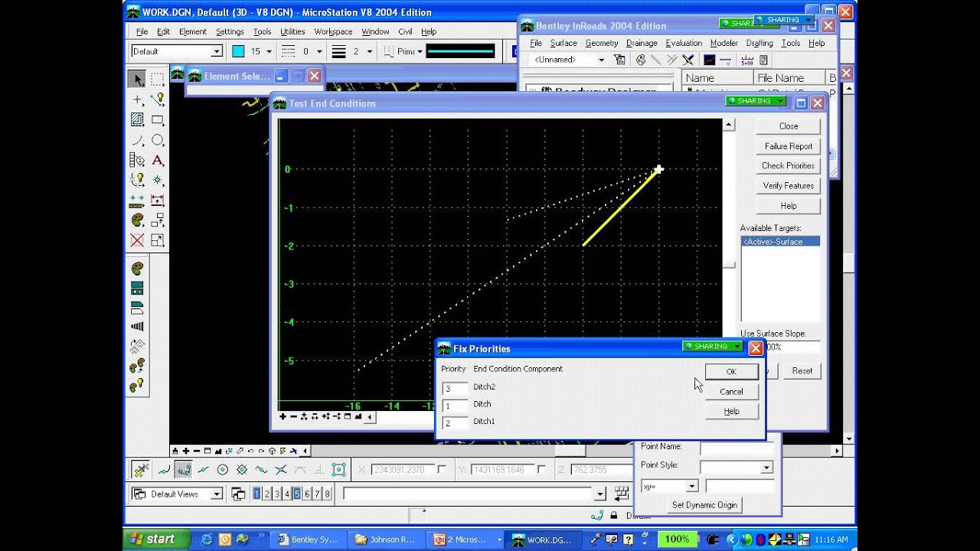Screen dimensions: 980x551
Task: Toggle view window 5
Action: [297, 494]
